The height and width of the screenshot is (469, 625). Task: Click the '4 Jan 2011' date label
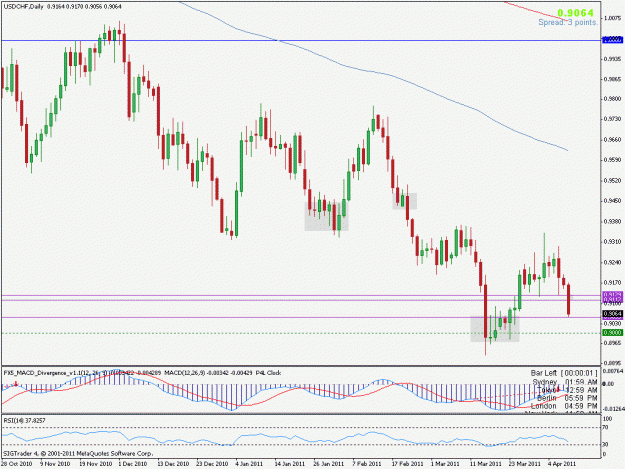[249, 464]
